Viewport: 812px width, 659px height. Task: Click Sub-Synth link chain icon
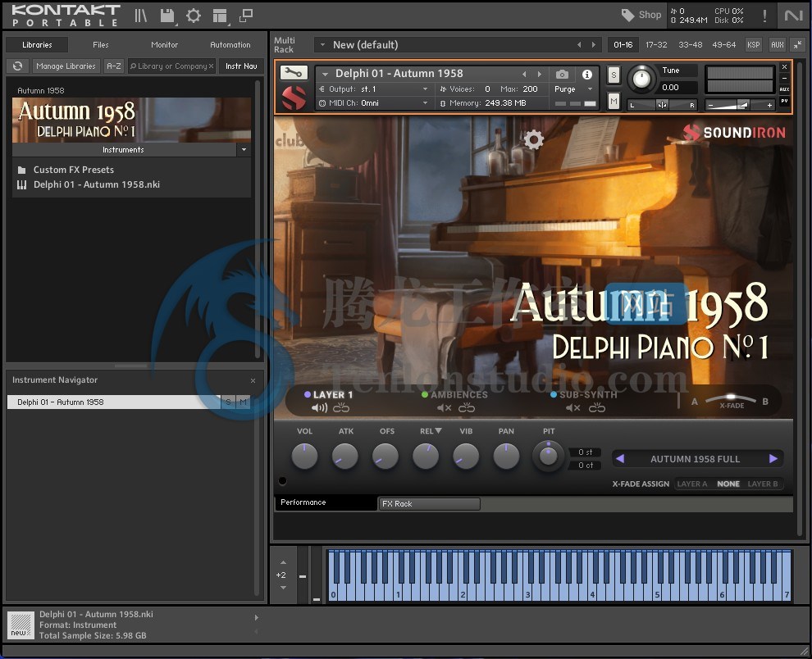pos(596,408)
